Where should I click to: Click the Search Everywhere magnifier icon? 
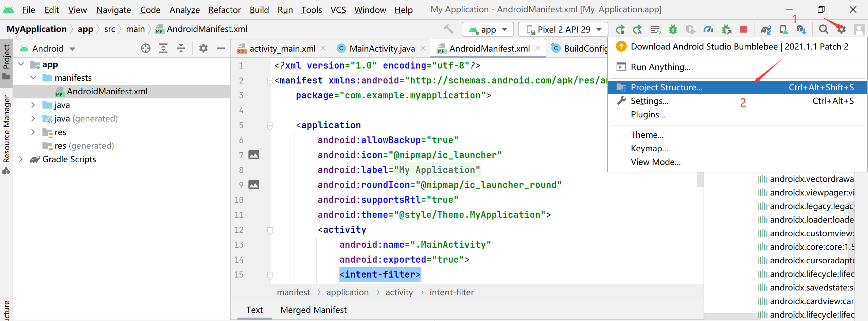coord(823,29)
